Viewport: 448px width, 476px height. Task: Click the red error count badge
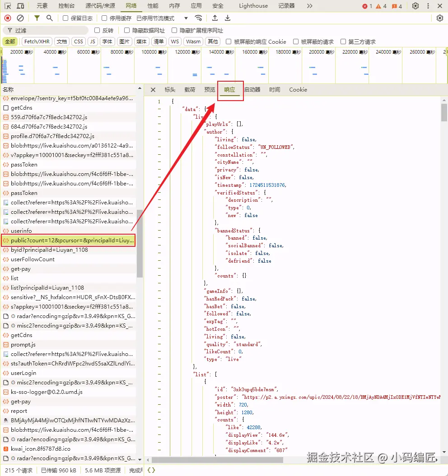point(367,6)
